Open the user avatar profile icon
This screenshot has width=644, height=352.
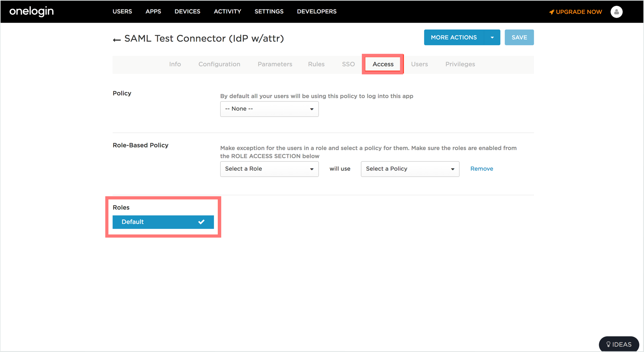(x=616, y=12)
